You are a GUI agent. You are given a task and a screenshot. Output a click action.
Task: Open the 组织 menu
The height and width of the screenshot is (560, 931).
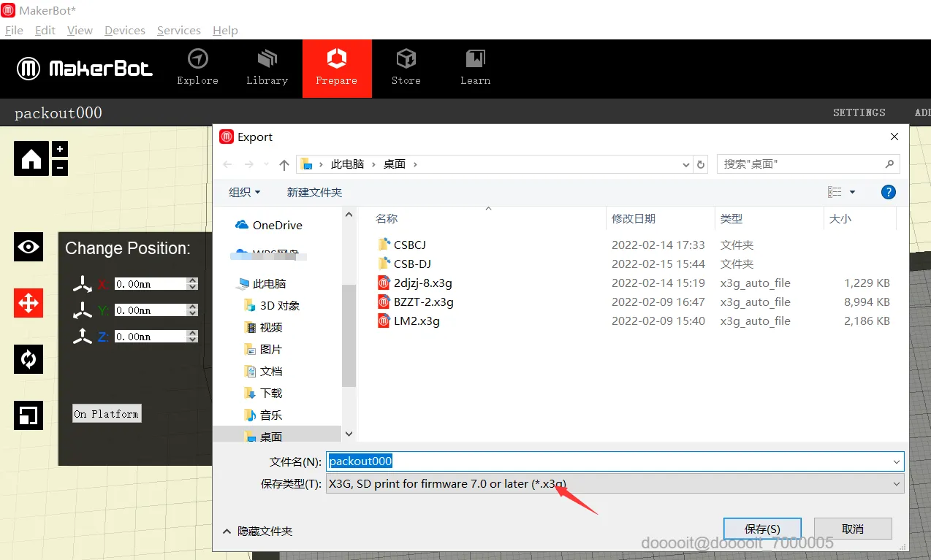[245, 192]
